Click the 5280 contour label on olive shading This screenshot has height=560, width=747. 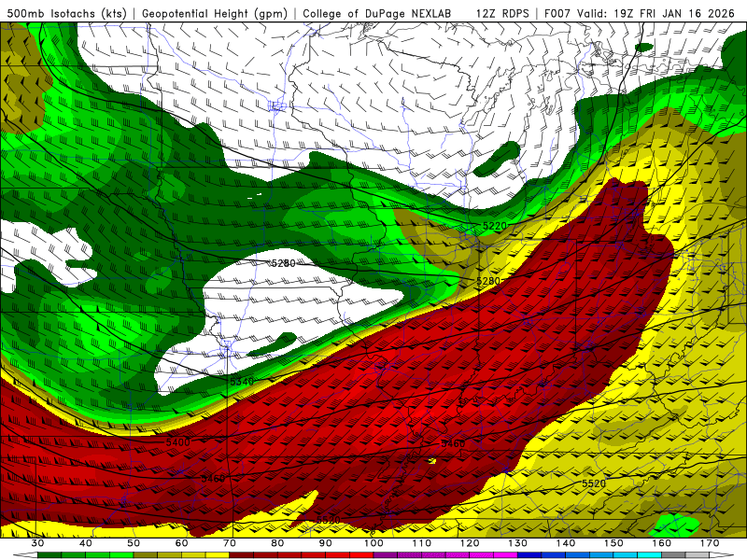pos(488,281)
